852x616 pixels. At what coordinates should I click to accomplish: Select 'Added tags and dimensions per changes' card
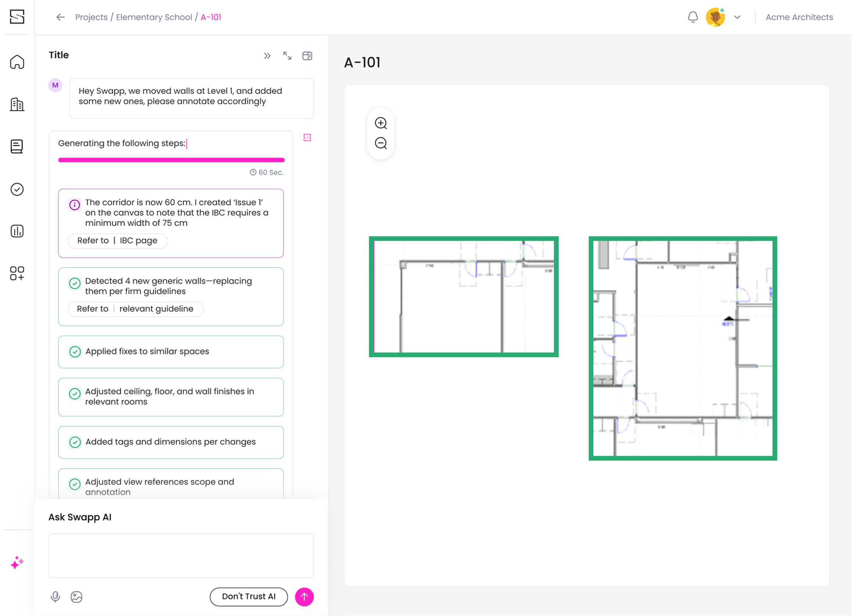click(171, 442)
